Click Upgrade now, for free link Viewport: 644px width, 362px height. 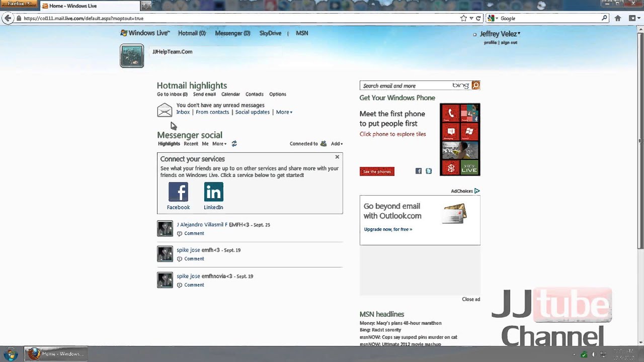point(388,229)
